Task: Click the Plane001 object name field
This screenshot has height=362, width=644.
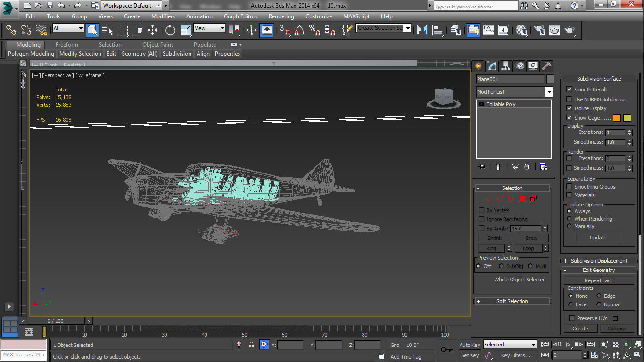Action: click(x=510, y=79)
